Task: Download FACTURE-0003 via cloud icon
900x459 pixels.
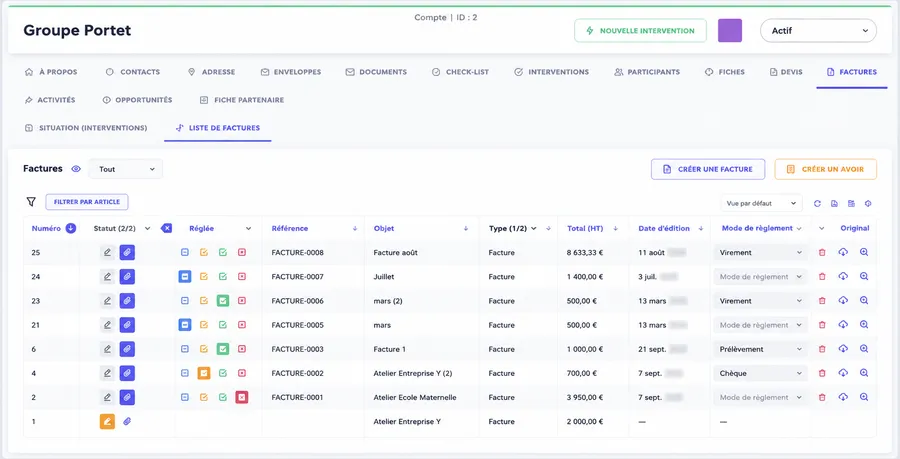Action: tap(843, 349)
